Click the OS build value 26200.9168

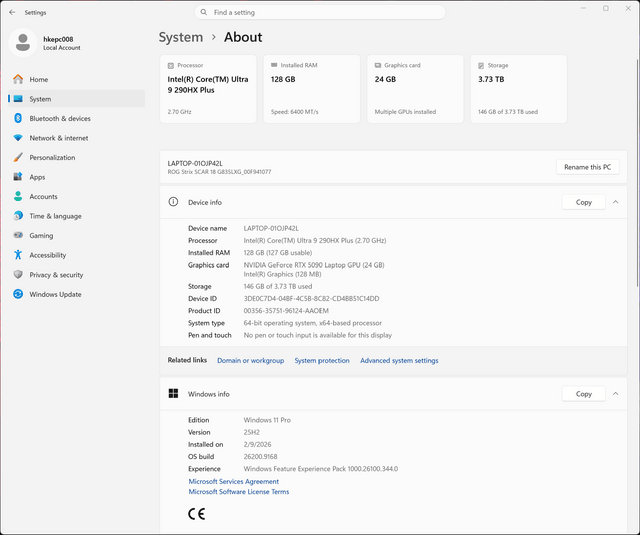point(260,457)
